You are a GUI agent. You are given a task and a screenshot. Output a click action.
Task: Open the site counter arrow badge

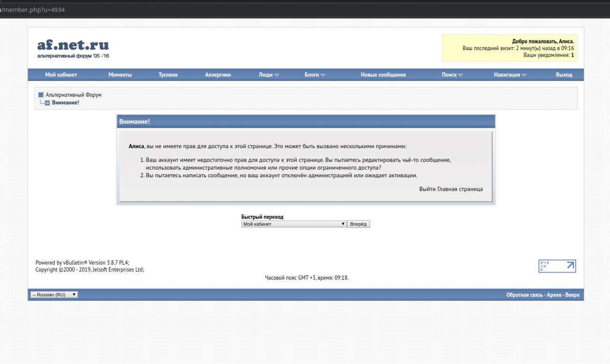pyautogui.click(x=557, y=266)
